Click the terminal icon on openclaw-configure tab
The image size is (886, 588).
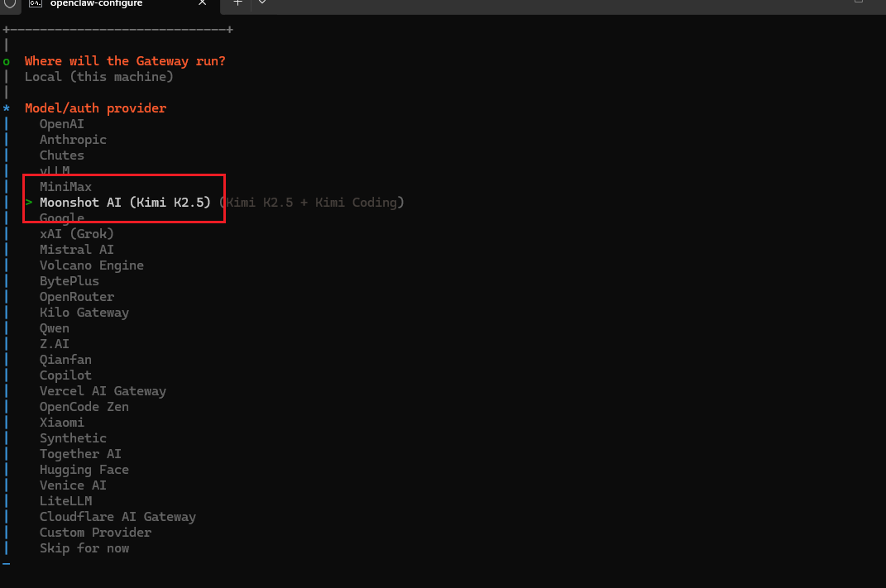(x=36, y=3)
